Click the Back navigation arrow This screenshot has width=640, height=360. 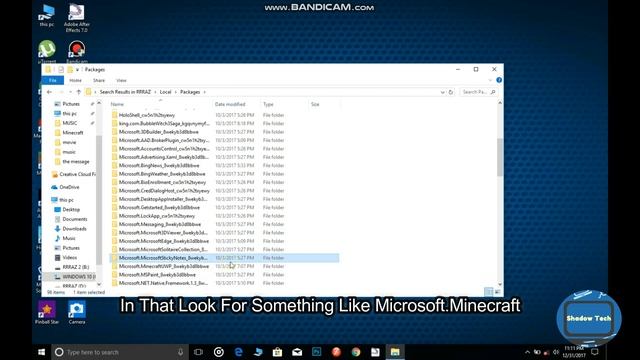(49, 92)
